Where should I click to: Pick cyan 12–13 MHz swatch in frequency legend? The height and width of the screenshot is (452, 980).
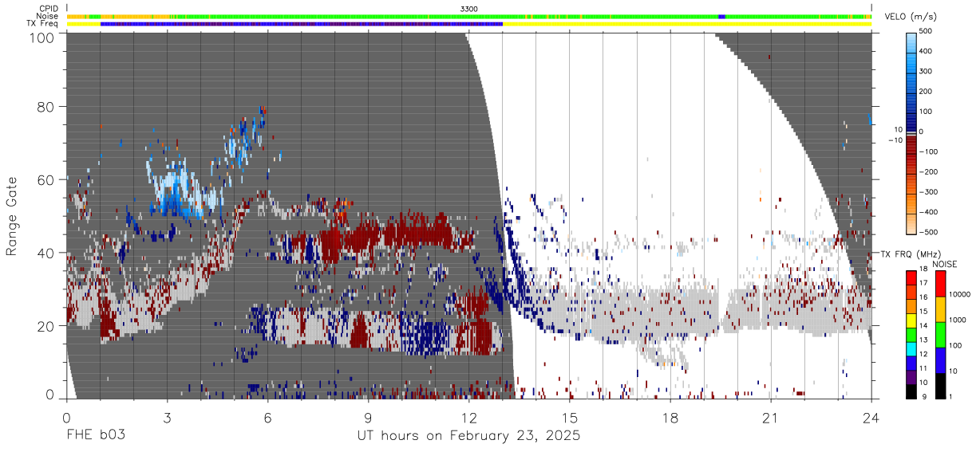tap(910, 348)
